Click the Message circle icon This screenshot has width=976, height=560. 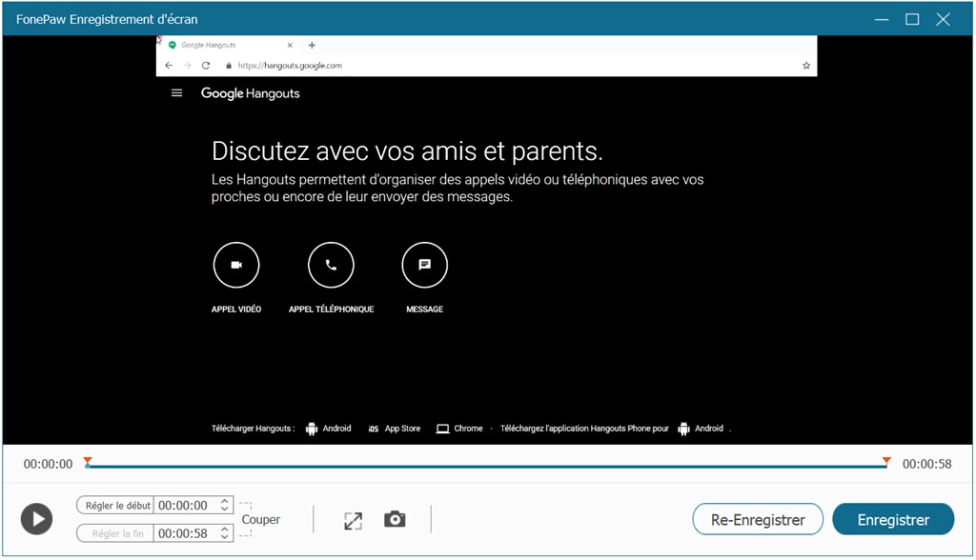pos(424,265)
